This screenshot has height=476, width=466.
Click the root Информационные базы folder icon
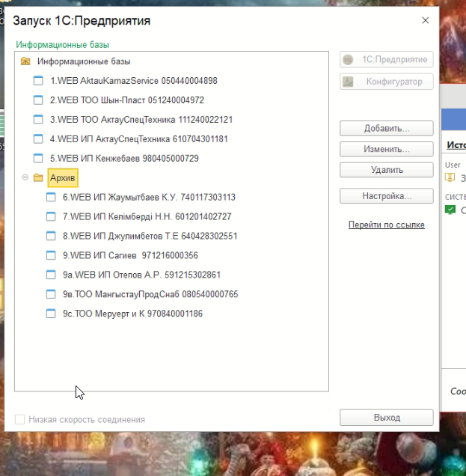(x=25, y=61)
